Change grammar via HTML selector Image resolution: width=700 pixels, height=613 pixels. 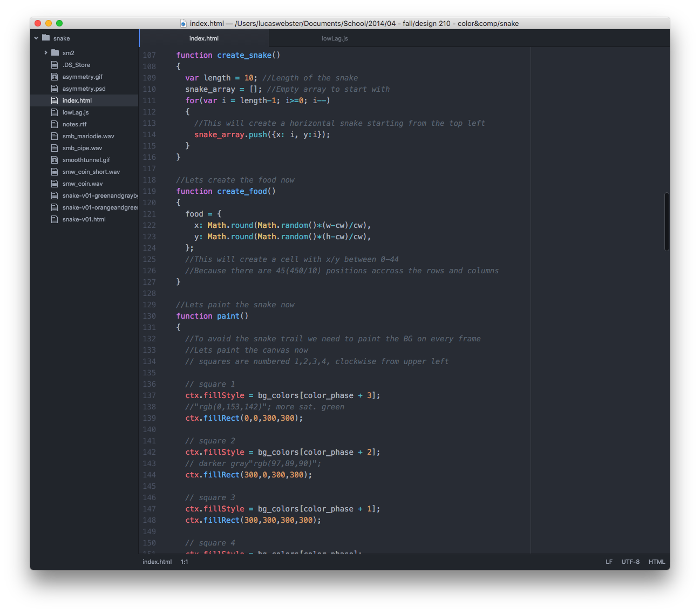tap(657, 562)
